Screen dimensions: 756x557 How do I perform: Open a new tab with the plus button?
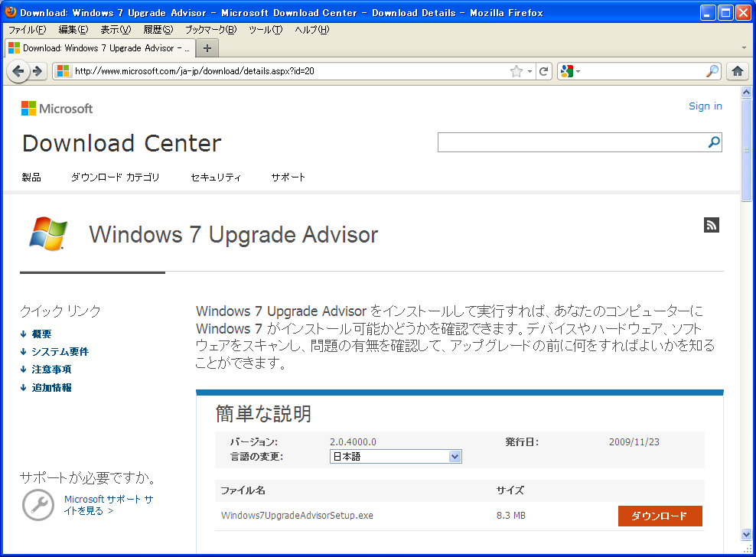207,48
